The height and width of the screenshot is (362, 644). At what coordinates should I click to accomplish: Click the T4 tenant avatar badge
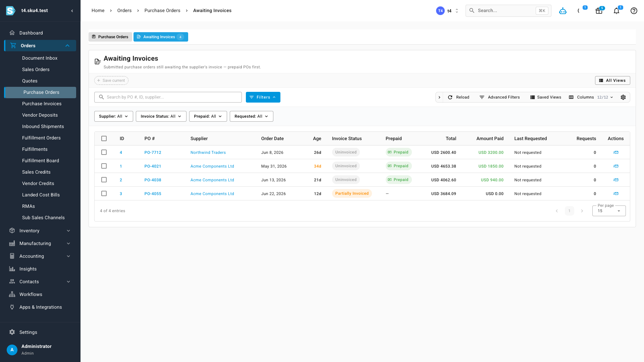[440, 11]
